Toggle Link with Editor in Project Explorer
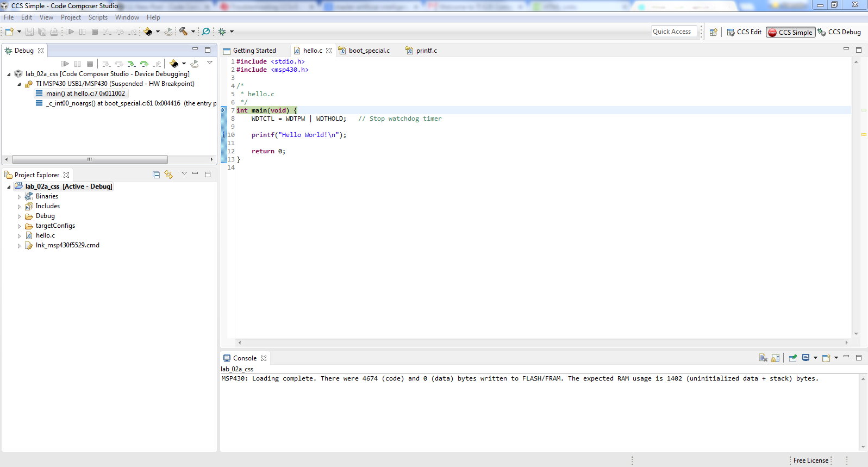 [x=168, y=175]
